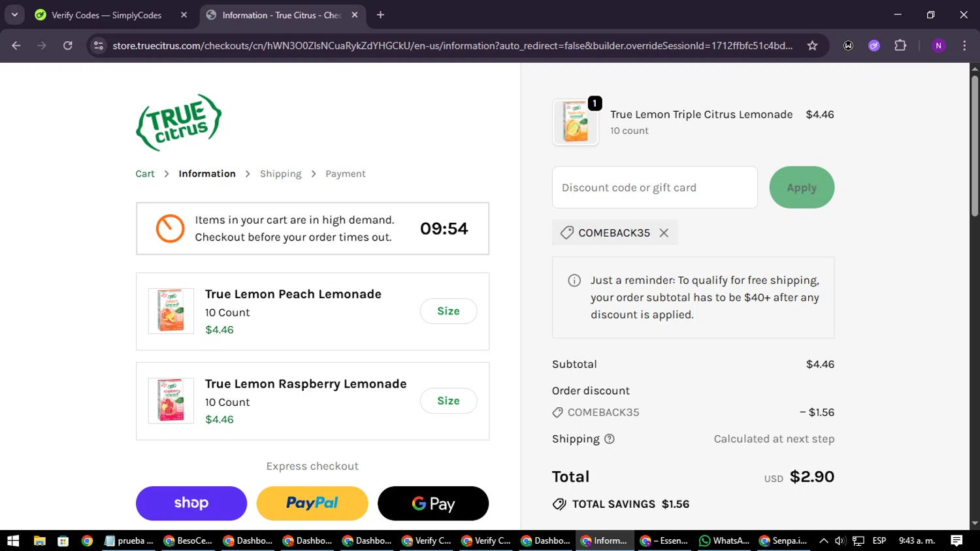The width and height of the screenshot is (980, 551).
Task: Click the white circular extension icon by the star
Action: [848, 46]
